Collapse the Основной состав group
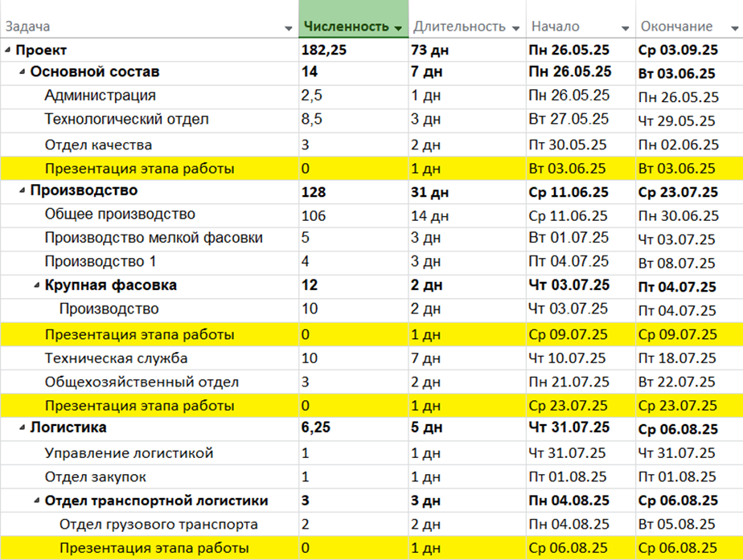 (23, 72)
